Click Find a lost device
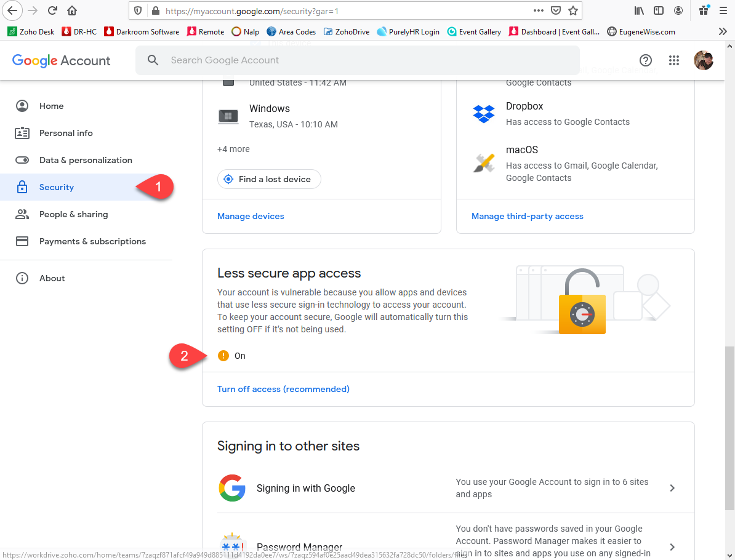Screen dimensions: 735x560 [269, 179]
